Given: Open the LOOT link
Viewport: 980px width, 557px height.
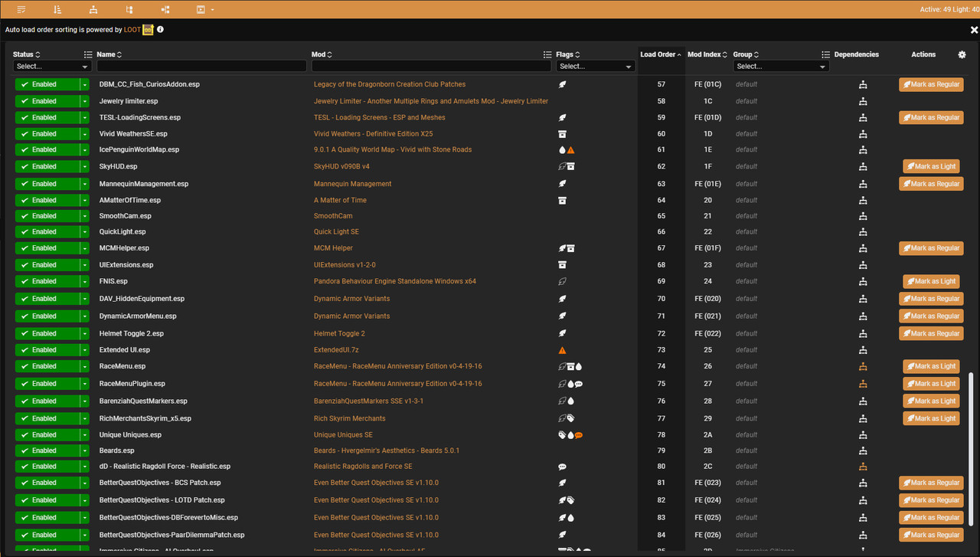Looking at the screenshot, I should click(x=132, y=30).
